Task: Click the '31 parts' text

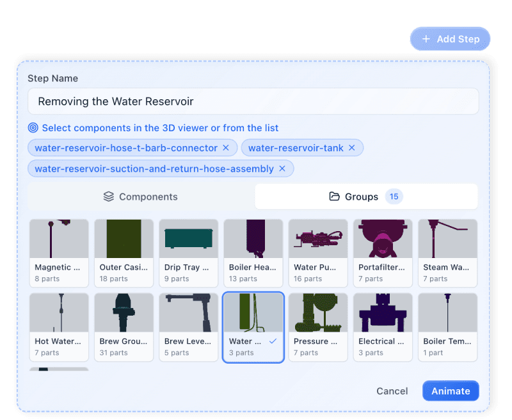Action: coord(114,353)
